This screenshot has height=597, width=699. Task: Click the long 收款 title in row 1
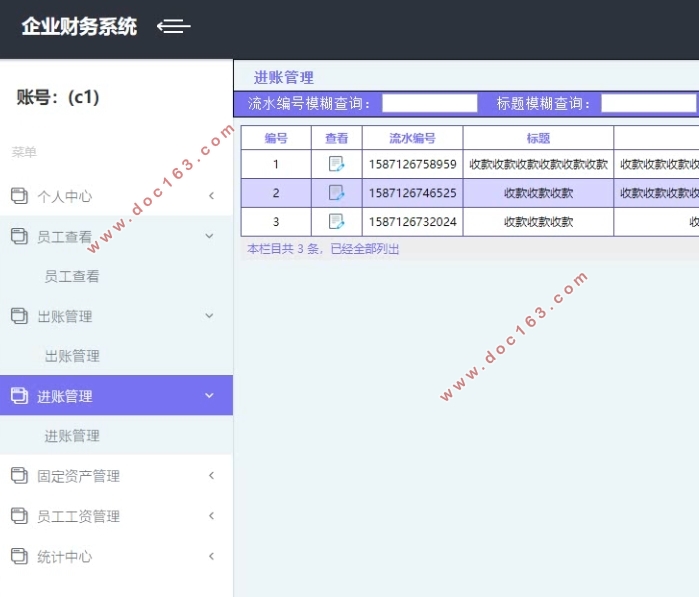538,164
